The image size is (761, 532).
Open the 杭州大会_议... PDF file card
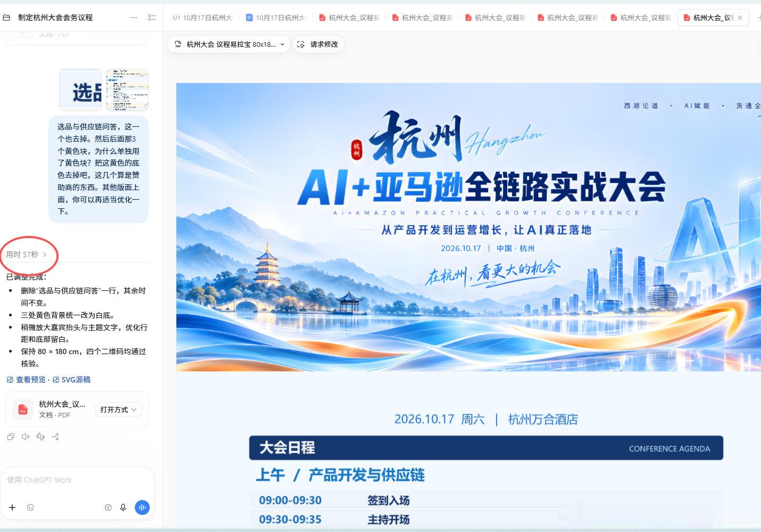77,410
